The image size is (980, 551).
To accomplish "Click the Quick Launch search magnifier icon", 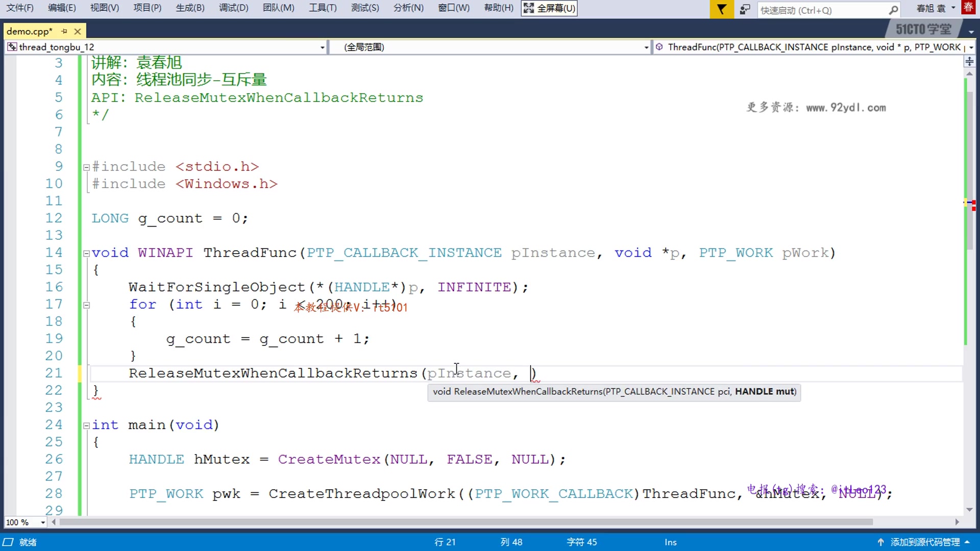I will pos(893,10).
